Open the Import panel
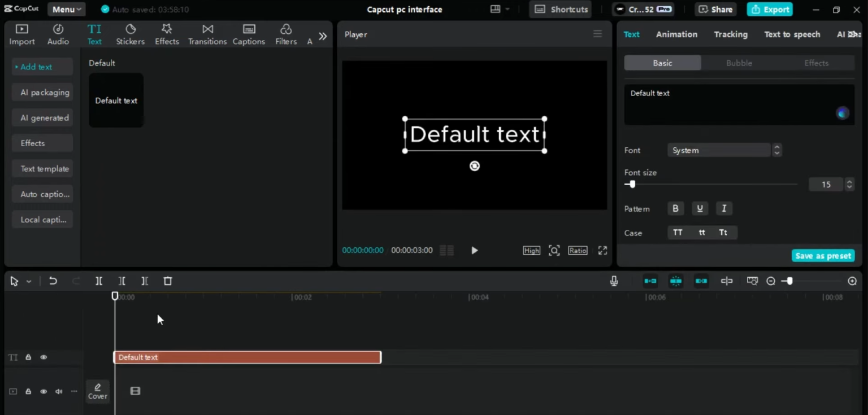 point(22,34)
